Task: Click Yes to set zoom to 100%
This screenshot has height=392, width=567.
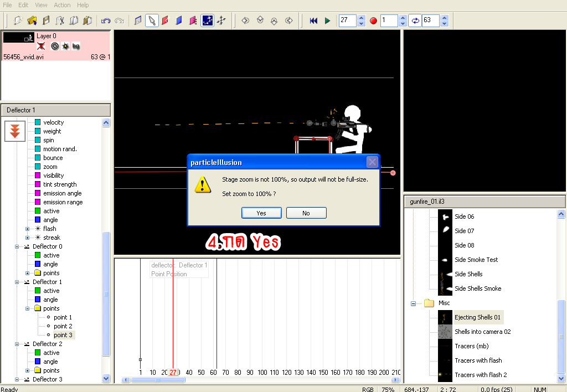Action: (x=261, y=213)
